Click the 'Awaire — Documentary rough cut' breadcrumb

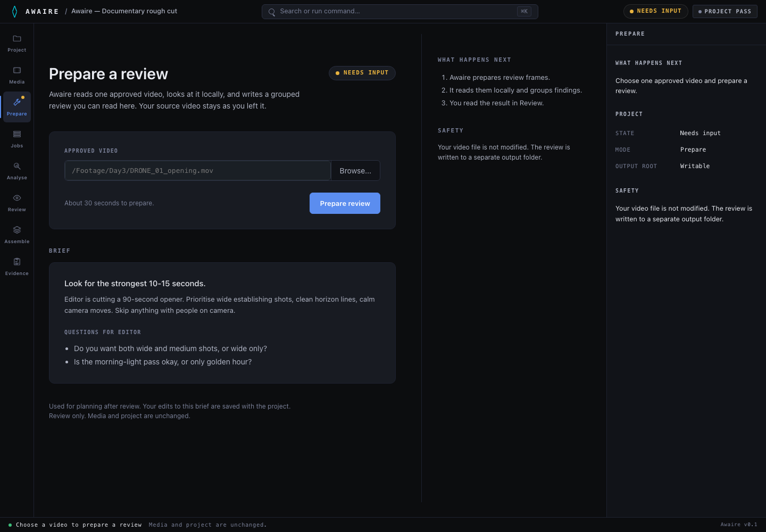pos(124,11)
